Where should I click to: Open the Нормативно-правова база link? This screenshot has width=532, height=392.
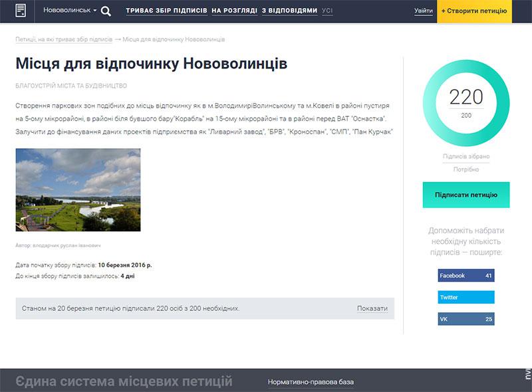click(x=311, y=382)
